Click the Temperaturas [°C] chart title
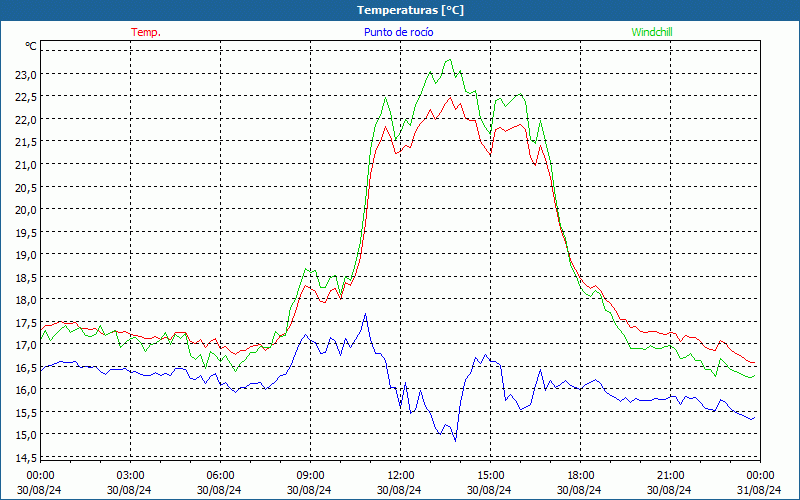 410,10
